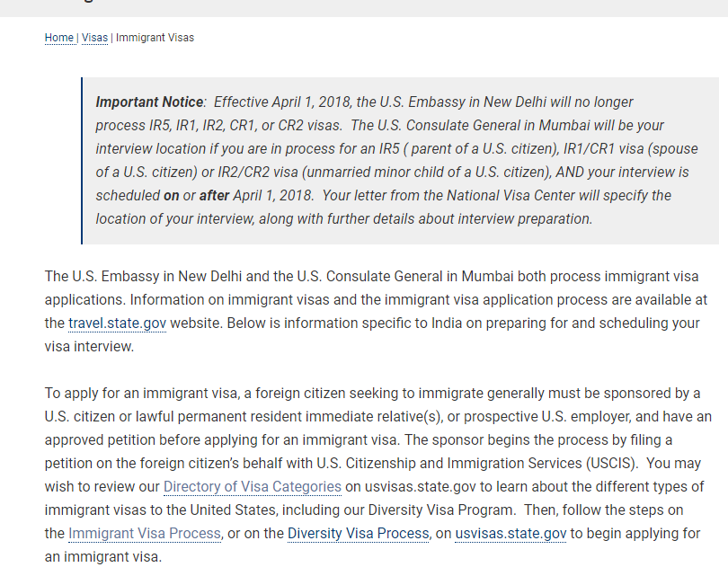Click "Effective April 1, 2018" in the notice

point(281,102)
